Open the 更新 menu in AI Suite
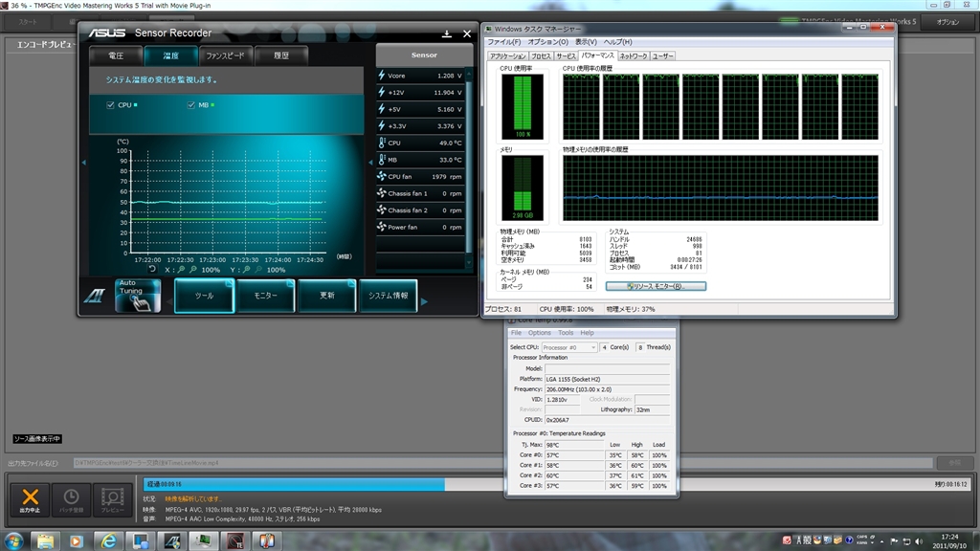Screen dimensions: 980x551 point(327,296)
